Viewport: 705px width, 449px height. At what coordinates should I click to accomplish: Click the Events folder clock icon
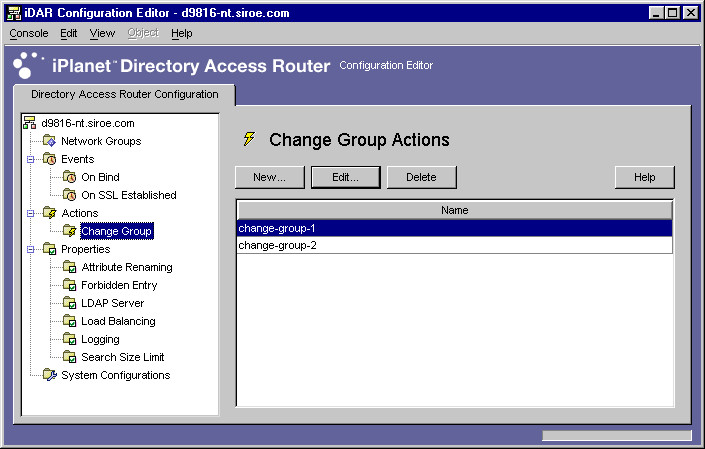49,159
